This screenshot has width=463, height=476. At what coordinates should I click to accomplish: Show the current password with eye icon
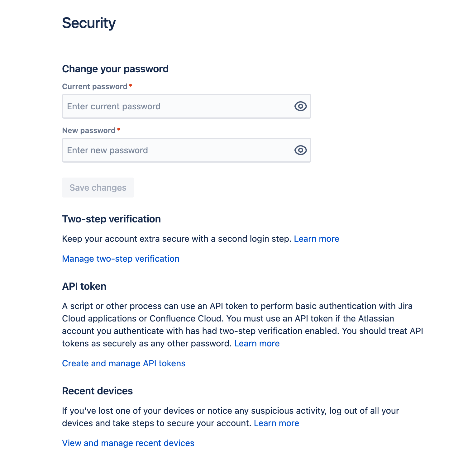pyautogui.click(x=300, y=106)
